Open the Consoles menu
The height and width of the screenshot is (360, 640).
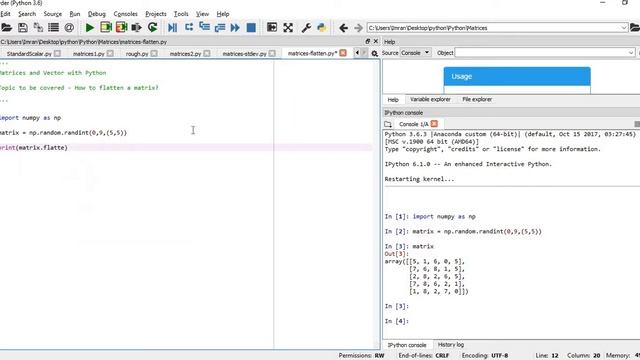pyautogui.click(x=125, y=14)
